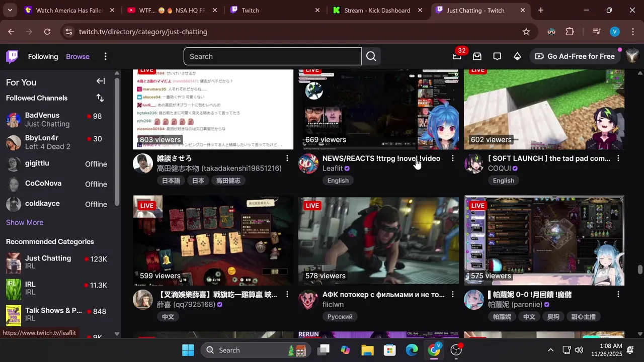This screenshot has width=644, height=362.
Task: Click the English tag under Leaflit
Action: tap(338, 180)
